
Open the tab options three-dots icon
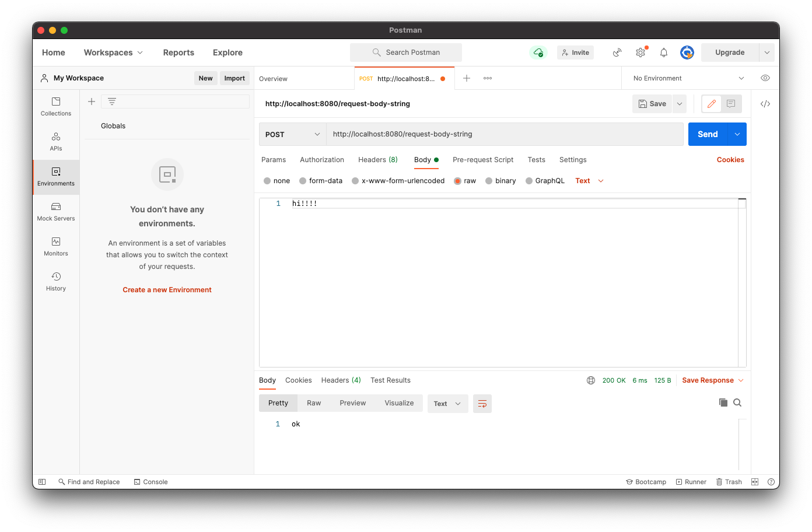(x=488, y=78)
